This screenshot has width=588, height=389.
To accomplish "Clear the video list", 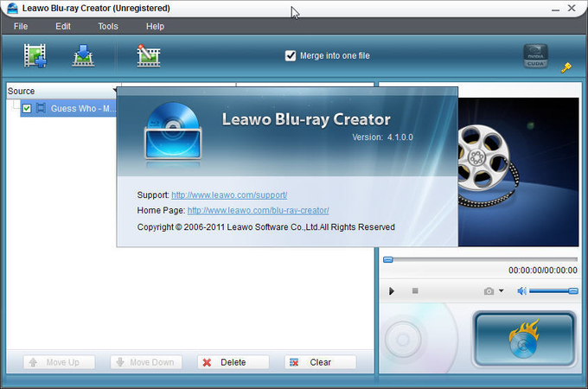I will tap(320, 362).
